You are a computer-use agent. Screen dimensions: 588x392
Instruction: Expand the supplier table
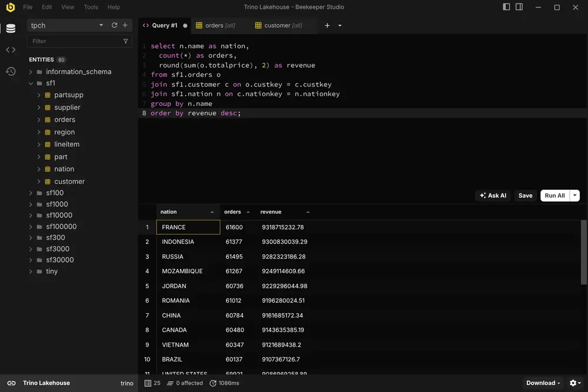39,108
